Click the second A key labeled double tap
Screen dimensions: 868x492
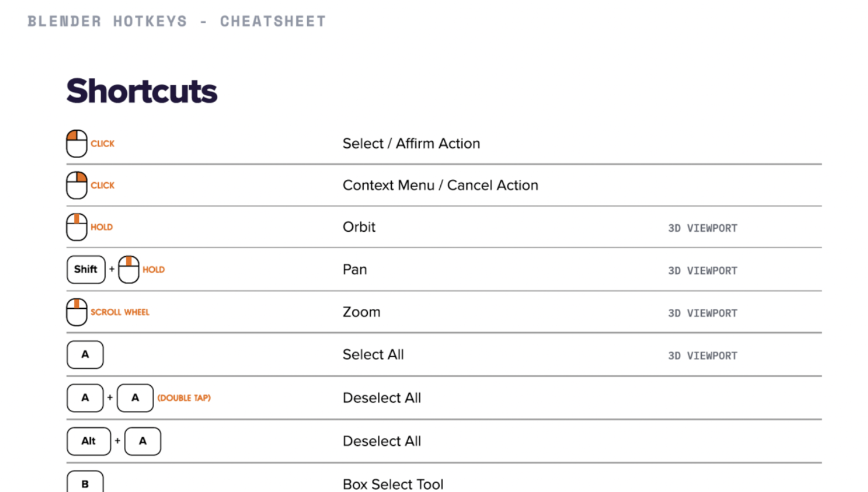pyautogui.click(x=135, y=398)
